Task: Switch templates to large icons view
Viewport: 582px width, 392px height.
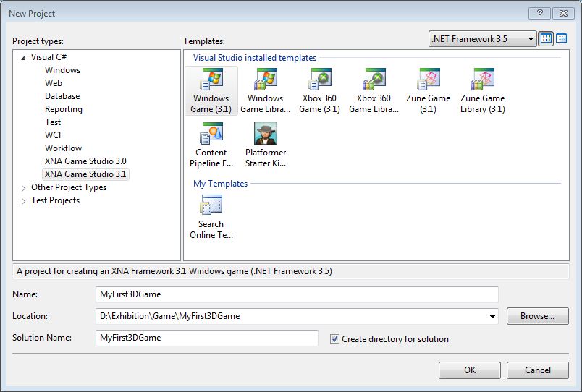Action: coord(546,38)
